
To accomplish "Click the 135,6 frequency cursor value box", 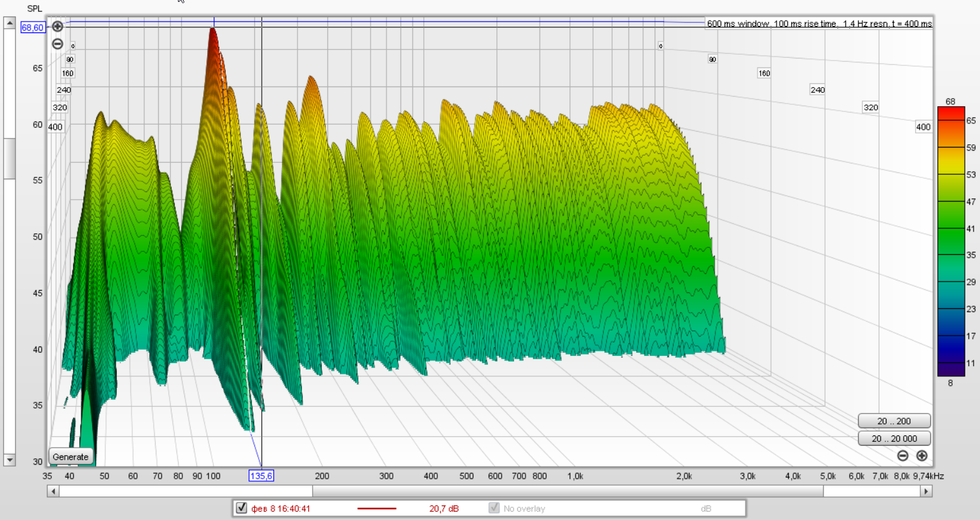I will [x=261, y=476].
